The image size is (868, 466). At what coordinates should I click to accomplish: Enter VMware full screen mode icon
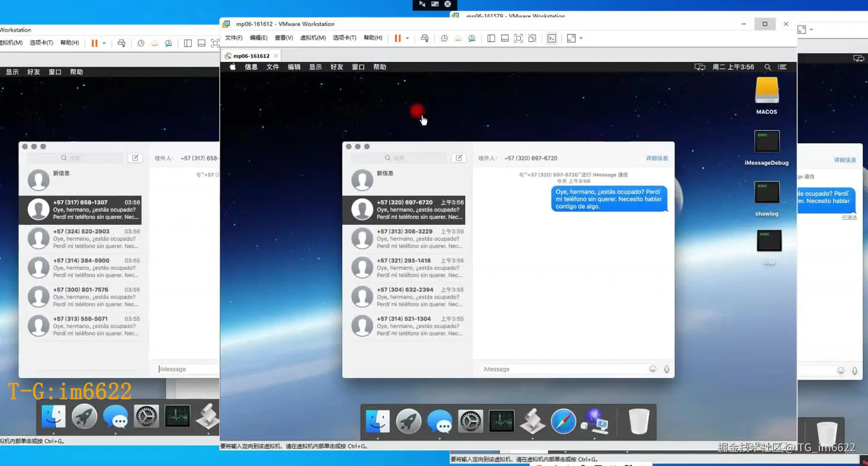[x=518, y=38]
